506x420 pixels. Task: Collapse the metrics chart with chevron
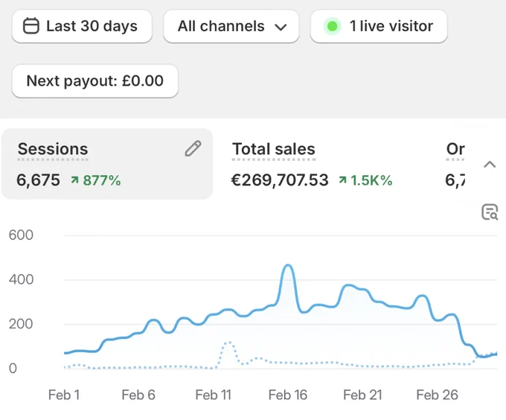(490, 165)
